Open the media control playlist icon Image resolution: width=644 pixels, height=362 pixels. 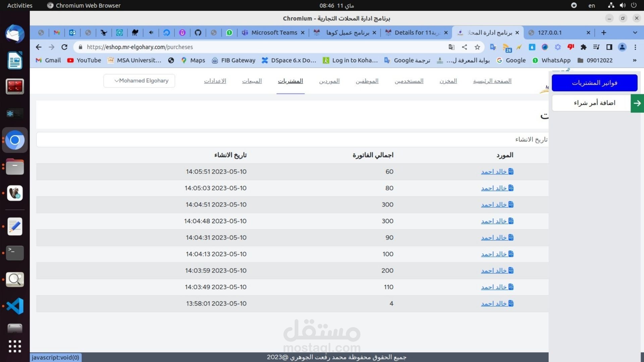(x=596, y=47)
